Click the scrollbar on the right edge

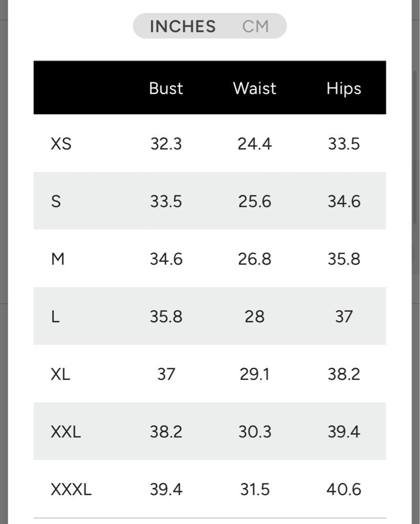415,147
